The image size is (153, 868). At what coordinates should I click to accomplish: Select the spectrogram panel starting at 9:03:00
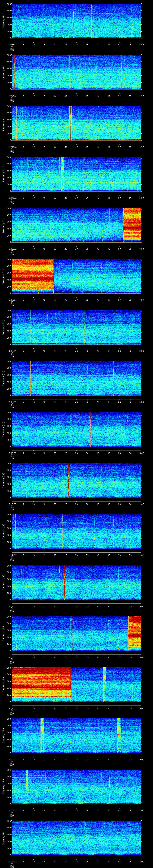(76, 123)
